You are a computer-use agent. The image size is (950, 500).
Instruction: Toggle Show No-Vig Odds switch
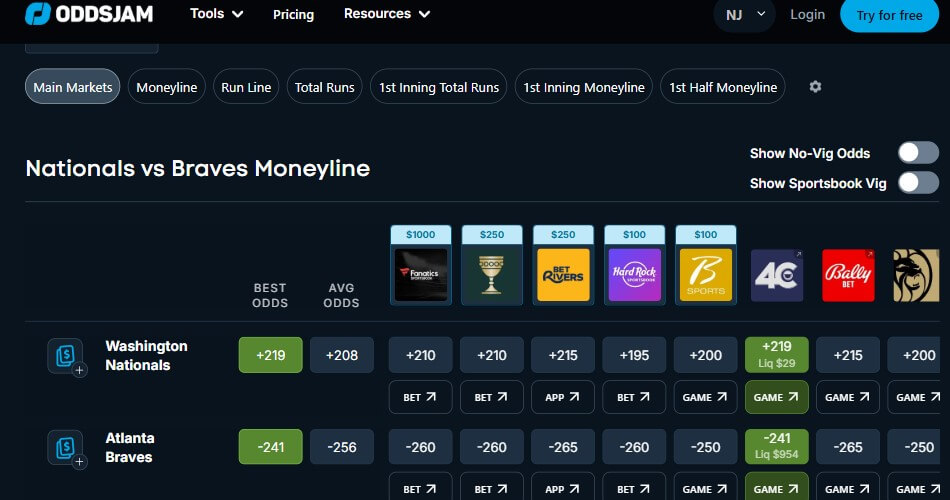tap(918, 153)
